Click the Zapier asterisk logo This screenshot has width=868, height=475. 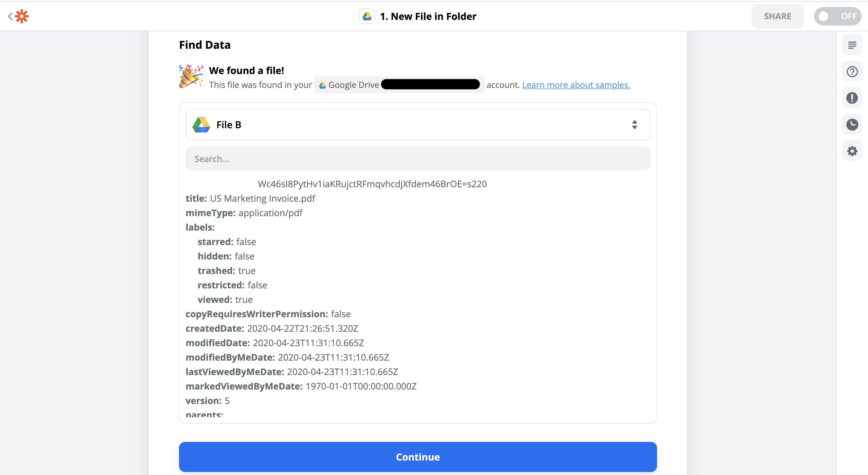tap(22, 16)
